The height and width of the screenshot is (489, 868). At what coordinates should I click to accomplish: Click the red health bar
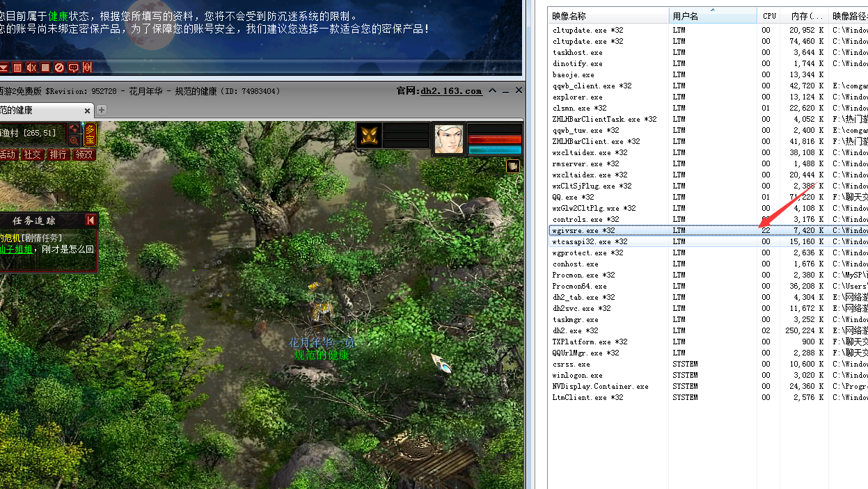tap(495, 140)
